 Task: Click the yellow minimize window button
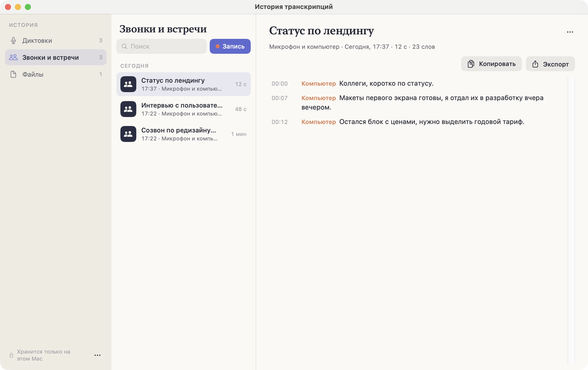tap(18, 7)
